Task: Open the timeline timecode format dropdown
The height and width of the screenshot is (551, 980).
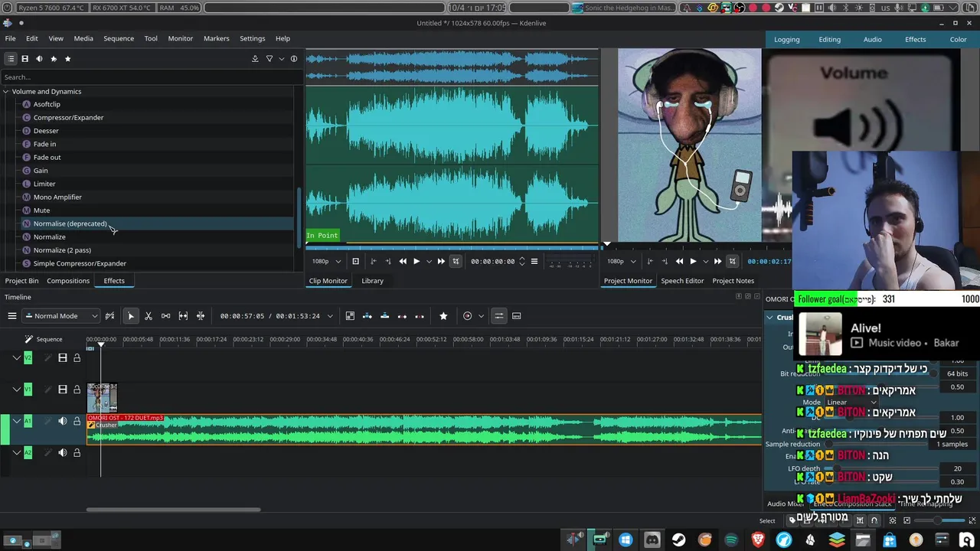Action: tap(330, 316)
